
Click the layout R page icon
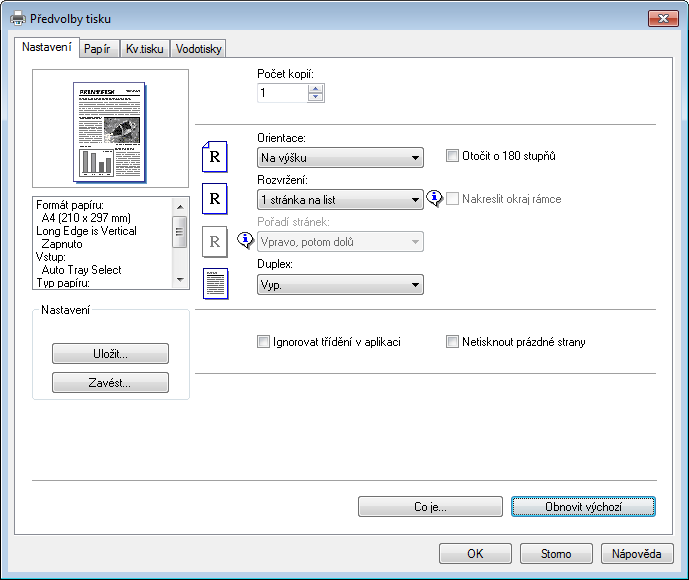[214, 199]
